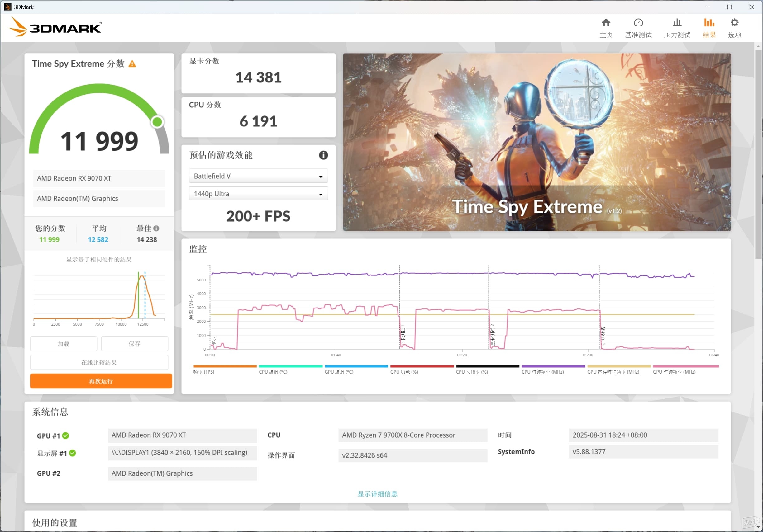
Task: Open the Battlefield V game dropdown
Action: [258, 176]
